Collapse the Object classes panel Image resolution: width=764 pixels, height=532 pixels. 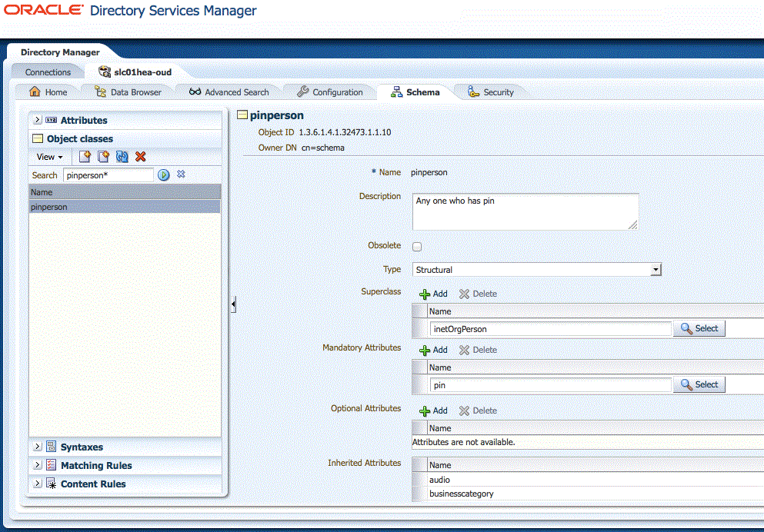click(x=38, y=138)
